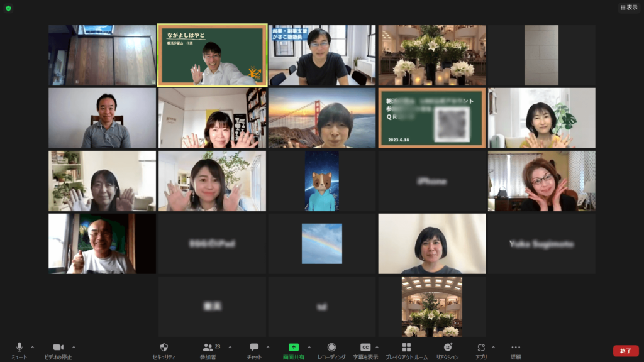Viewport: 644px width, 362px height.
Task: Expand share options arrow beside 画面共有
Action: (x=309, y=347)
